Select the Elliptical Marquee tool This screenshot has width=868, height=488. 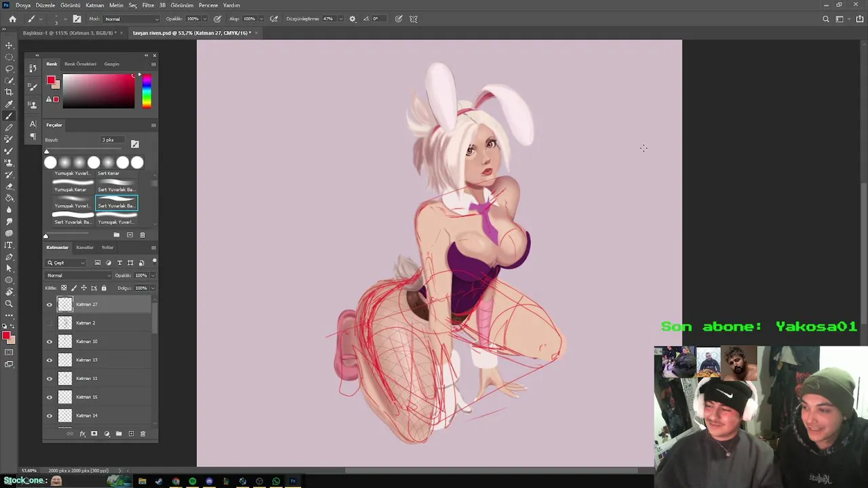tap(9, 57)
